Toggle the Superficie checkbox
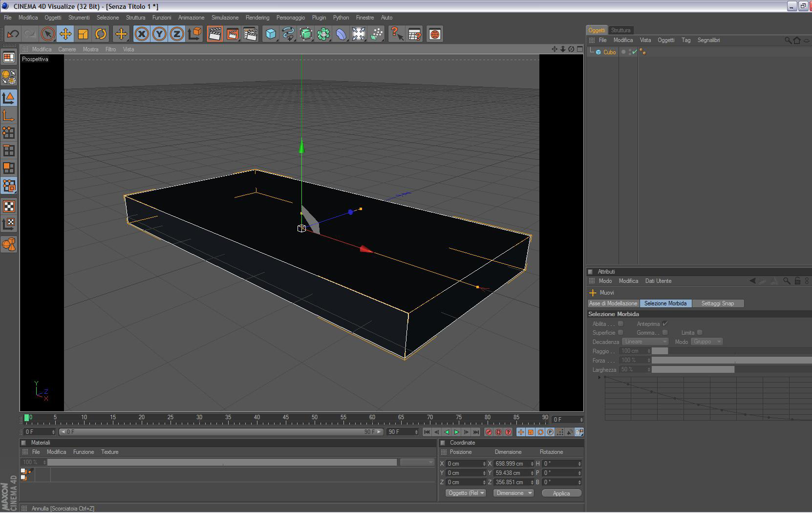This screenshot has height=513, width=812. (x=620, y=333)
